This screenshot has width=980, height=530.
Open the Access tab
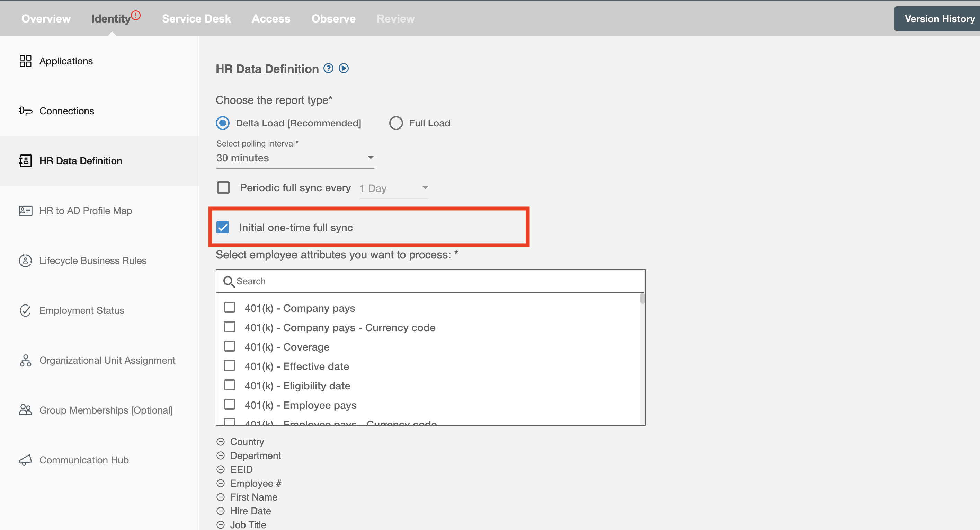[x=271, y=19]
